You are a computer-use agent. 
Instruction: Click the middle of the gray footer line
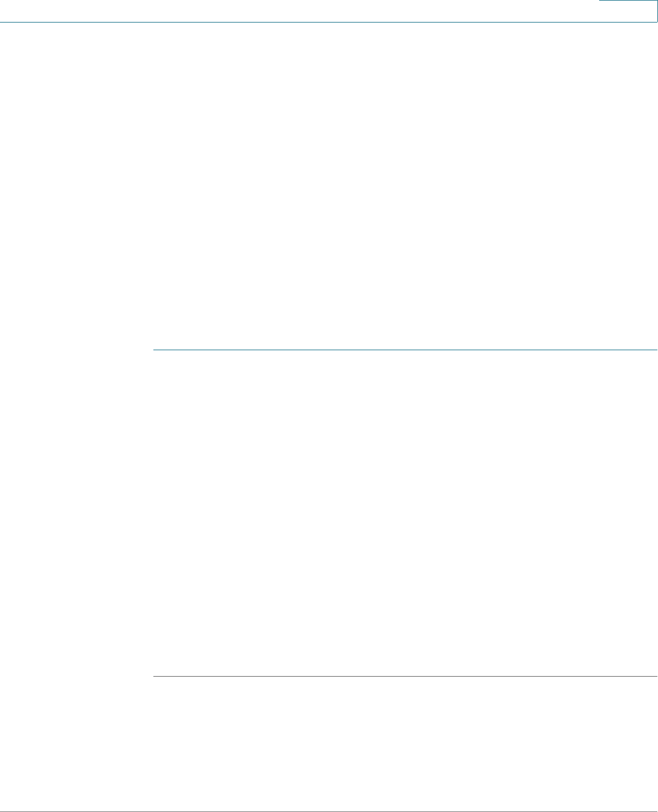(x=329, y=811)
